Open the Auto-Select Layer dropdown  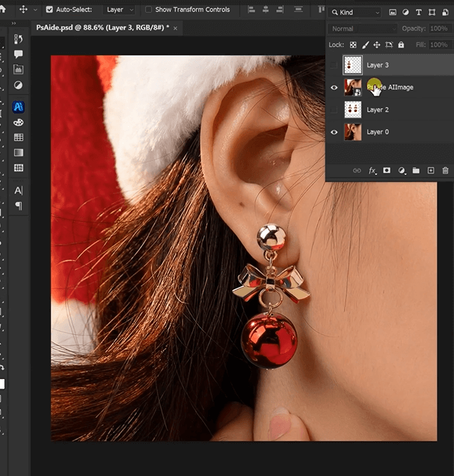119,10
